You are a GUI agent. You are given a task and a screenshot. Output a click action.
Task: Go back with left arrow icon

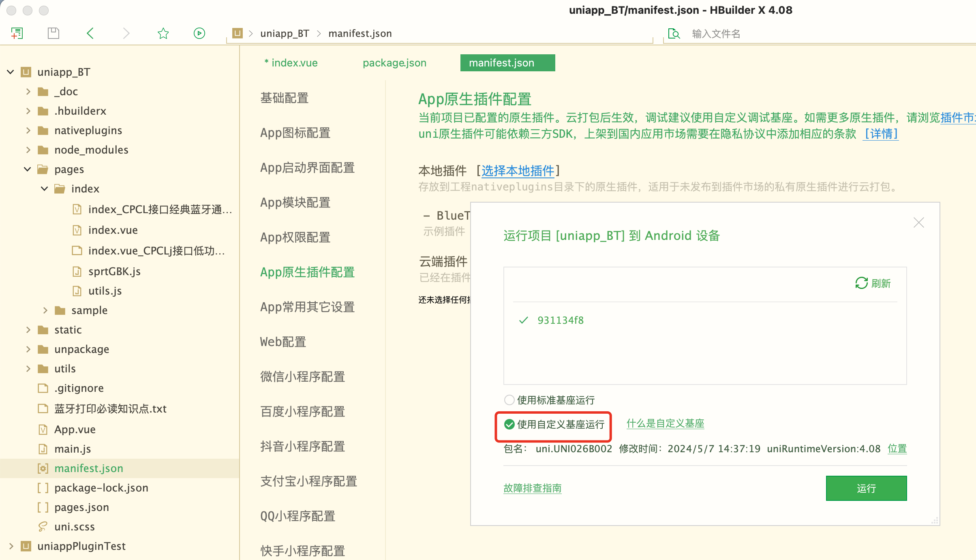(x=90, y=33)
